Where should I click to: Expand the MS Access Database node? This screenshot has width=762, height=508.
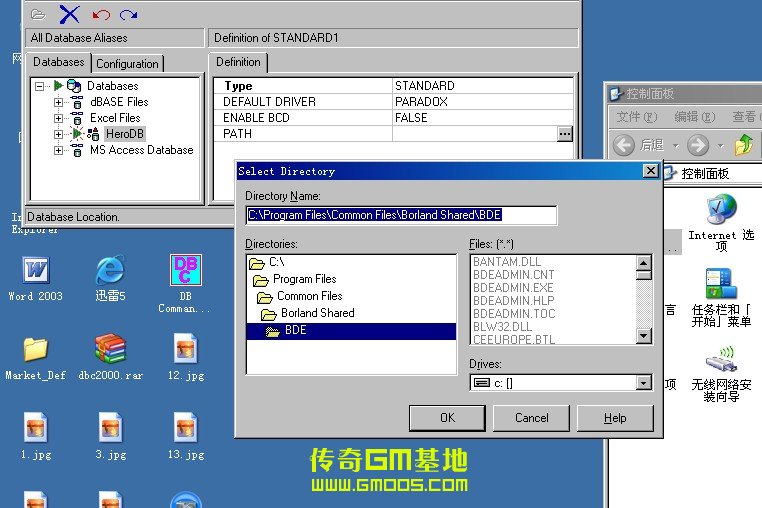click(58, 151)
